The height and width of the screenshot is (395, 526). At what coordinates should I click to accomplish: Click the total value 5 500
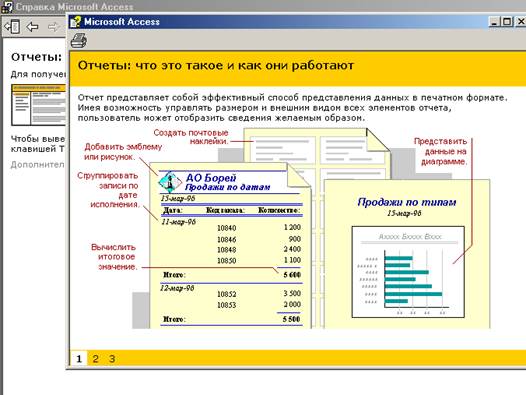point(292,319)
